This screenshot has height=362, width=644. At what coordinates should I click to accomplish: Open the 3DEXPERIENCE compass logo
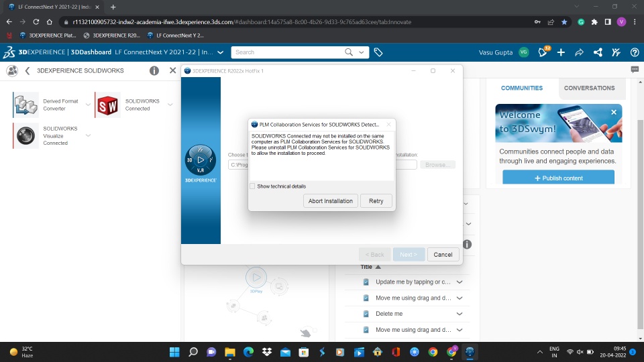pyautogui.click(x=9, y=52)
